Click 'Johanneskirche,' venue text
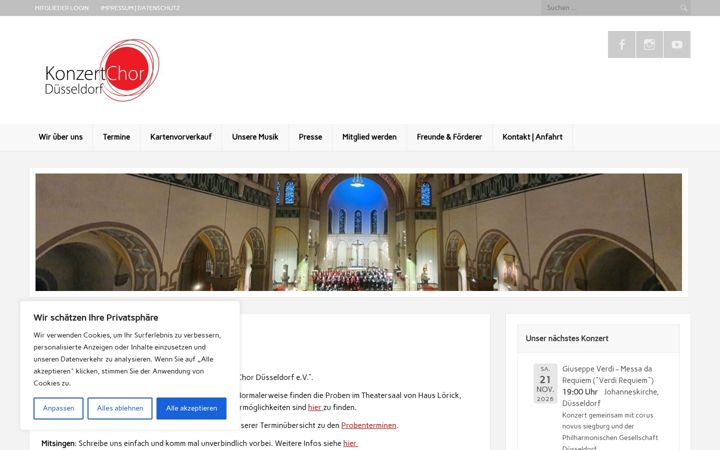This screenshot has width=720, height=450. click(631, 392)
